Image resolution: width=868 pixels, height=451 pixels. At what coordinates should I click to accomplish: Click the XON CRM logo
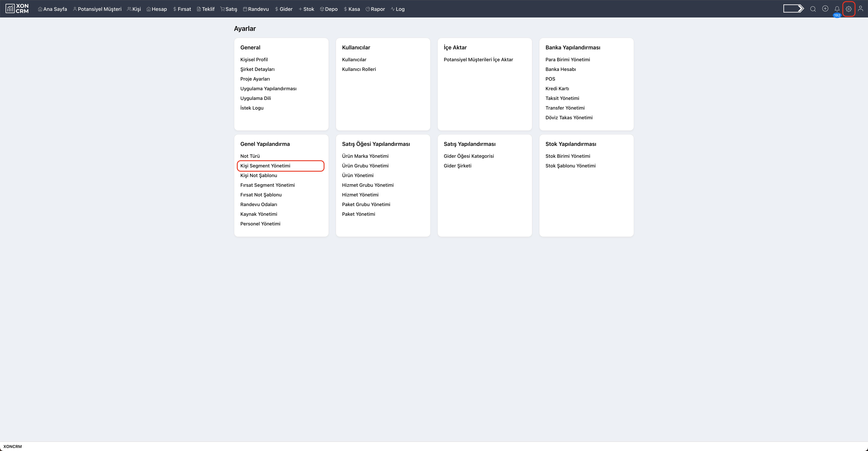17,9
